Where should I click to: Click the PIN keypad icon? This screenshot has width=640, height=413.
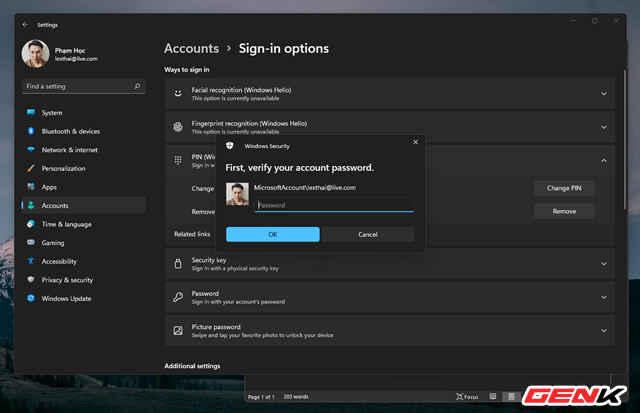(178, 160)
